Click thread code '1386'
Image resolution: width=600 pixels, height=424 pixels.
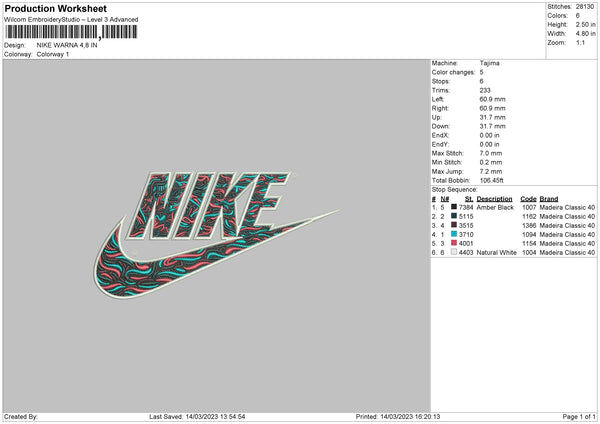click(x=529, y=226)
